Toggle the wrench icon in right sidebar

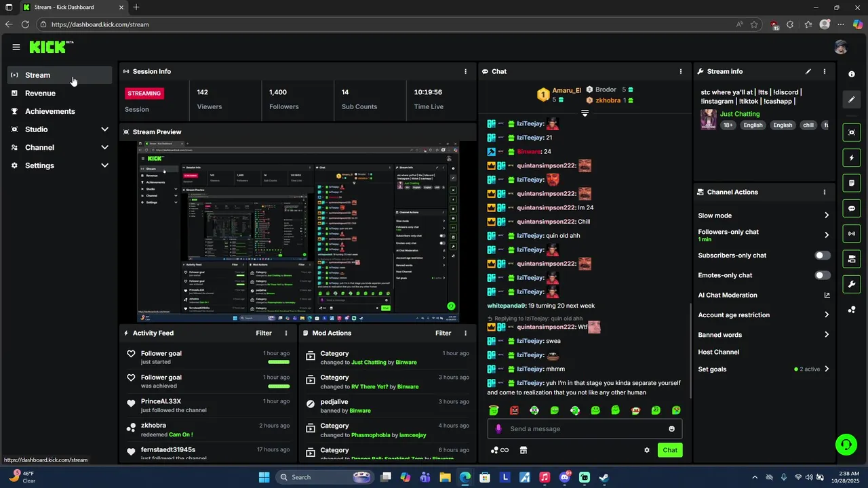point(852,283)
